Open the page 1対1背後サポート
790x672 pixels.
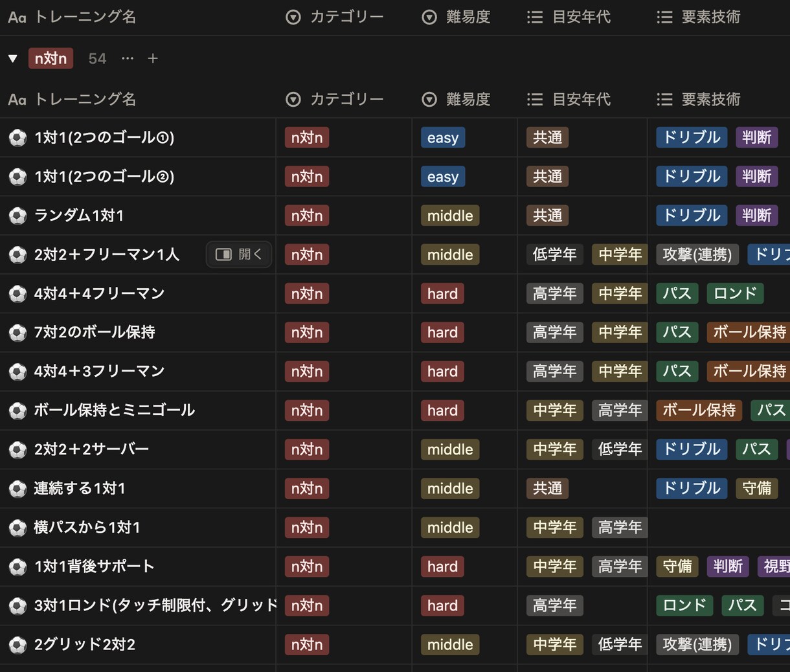tap(95, 566)
